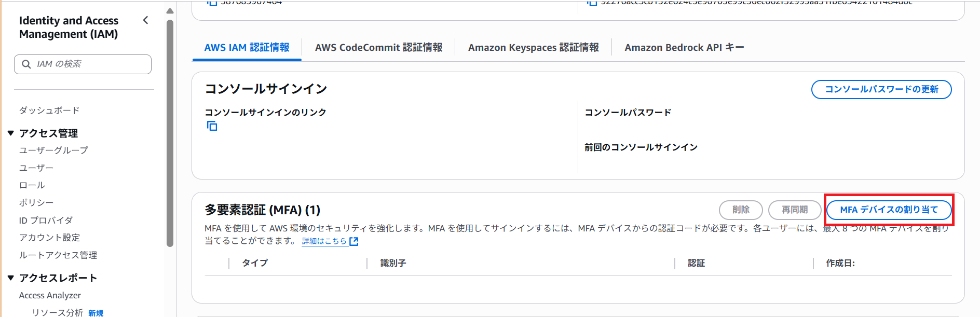Screen dimensions: 980x317
Task: Collapse the IAM navigation sidebar
Action: 145,20
